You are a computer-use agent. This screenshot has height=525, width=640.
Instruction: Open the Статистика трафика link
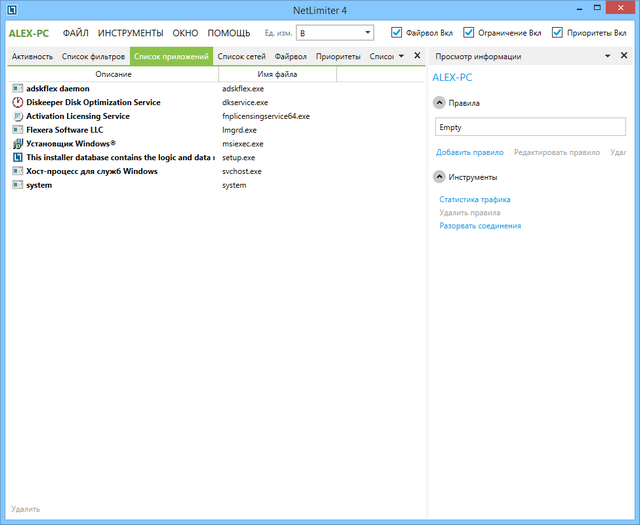tap(475, 200)
